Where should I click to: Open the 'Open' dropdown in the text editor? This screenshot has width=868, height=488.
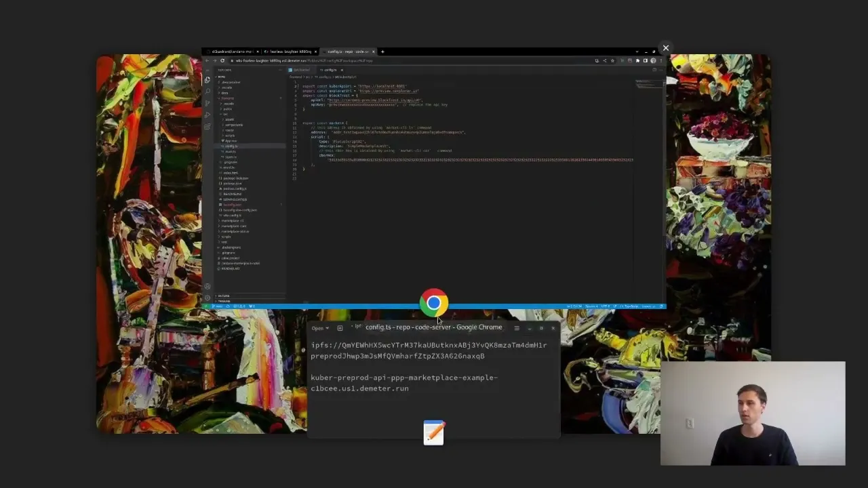tap(320, 327)
